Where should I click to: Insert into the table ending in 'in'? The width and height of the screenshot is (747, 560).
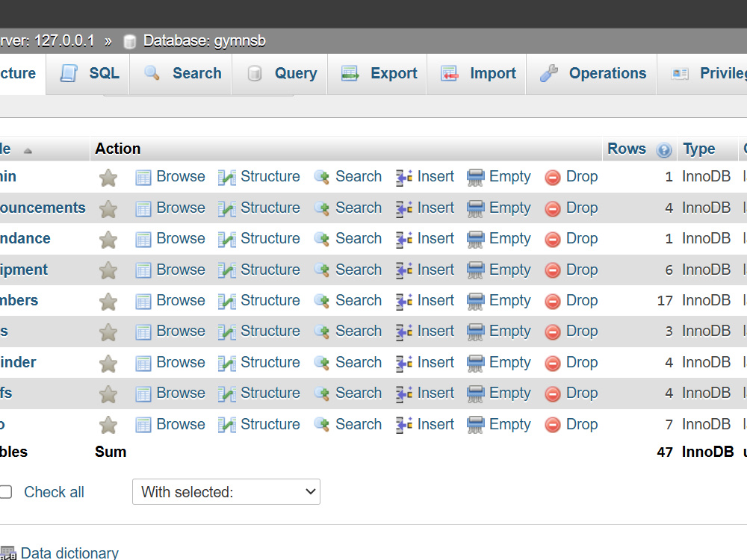(436, 177)
